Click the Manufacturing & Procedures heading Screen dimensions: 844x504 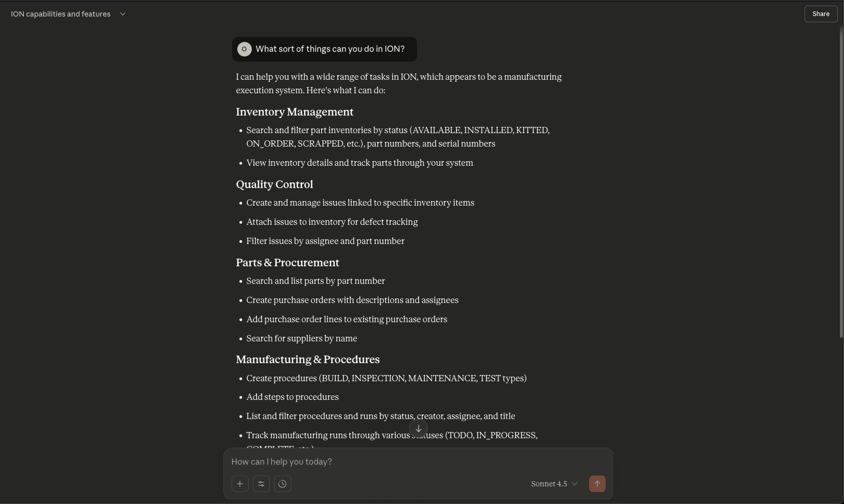click(308, 359)
